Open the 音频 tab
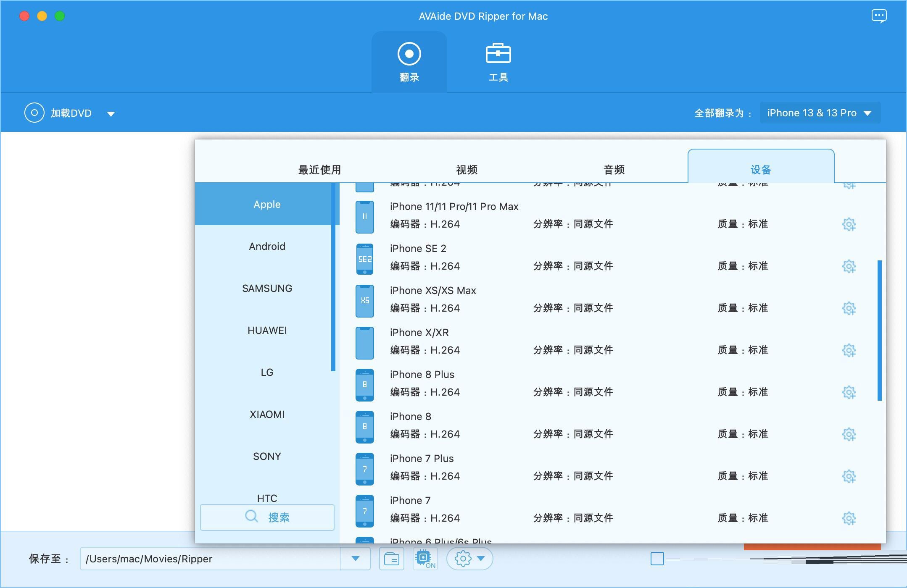 point(614,170)
